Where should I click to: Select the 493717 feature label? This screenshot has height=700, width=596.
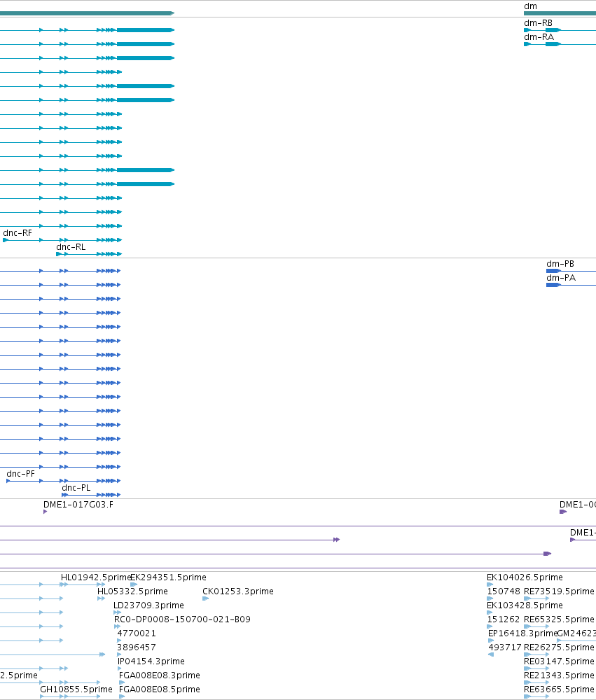(x=505, y=647)
